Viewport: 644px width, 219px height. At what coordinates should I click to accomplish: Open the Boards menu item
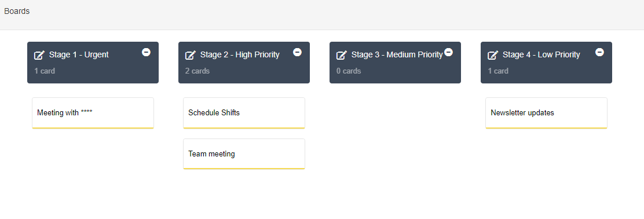pyautogui.click(x=17, y=11)
